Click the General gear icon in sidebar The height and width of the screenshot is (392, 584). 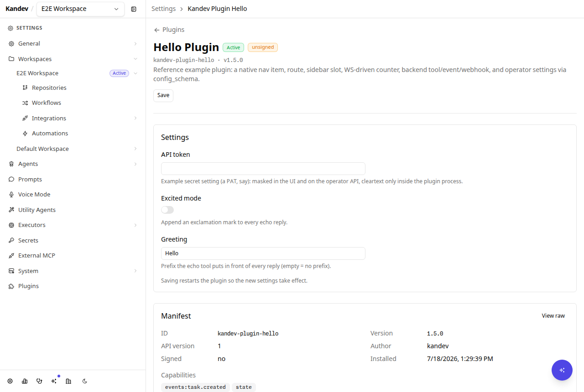(x=11, y=44)
